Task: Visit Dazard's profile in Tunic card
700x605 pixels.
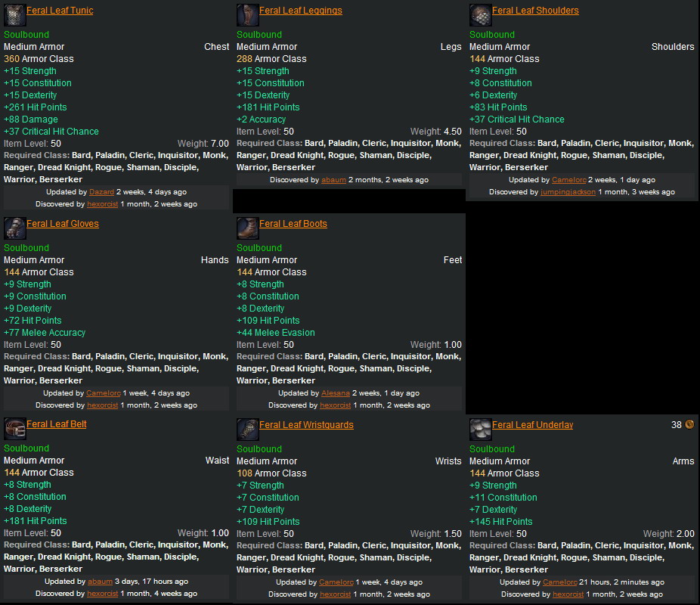Action: (x=101, y=192)
